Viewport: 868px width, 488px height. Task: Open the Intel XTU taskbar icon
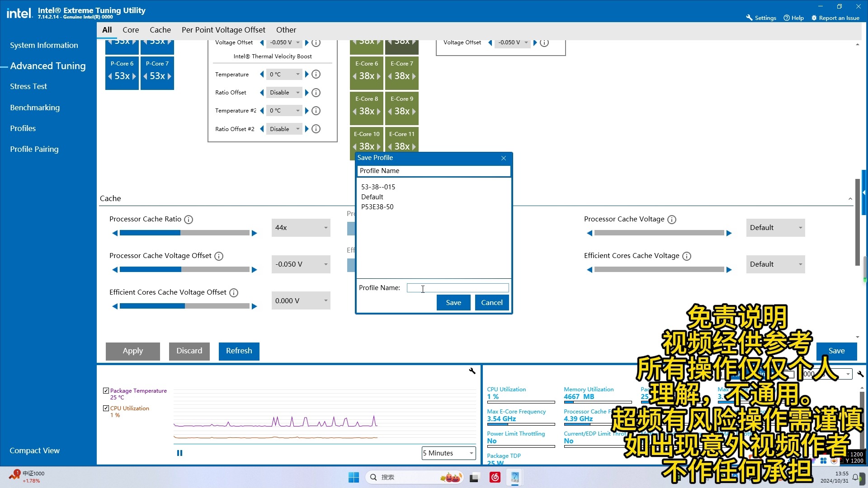(514, 477)
